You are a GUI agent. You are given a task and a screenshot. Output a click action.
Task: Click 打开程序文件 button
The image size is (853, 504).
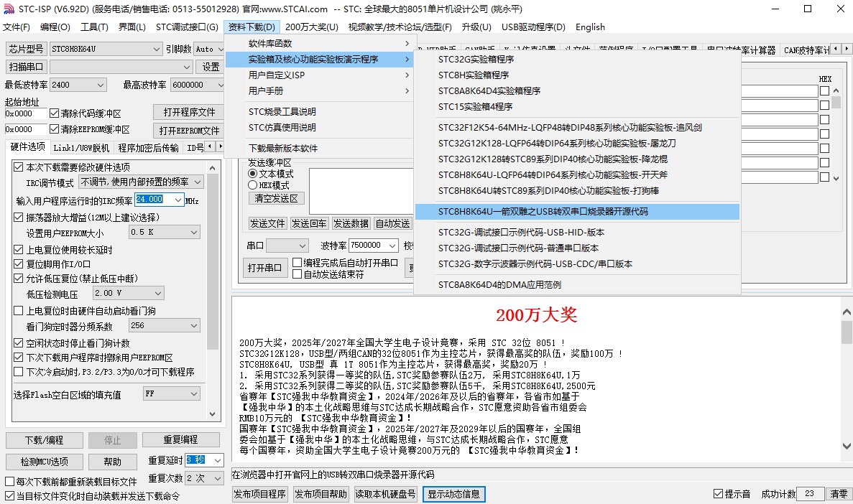(x=189, y=112)
